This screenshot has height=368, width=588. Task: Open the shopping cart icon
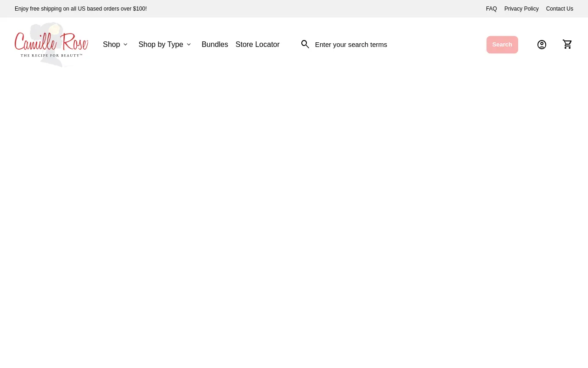pos(567,45)
